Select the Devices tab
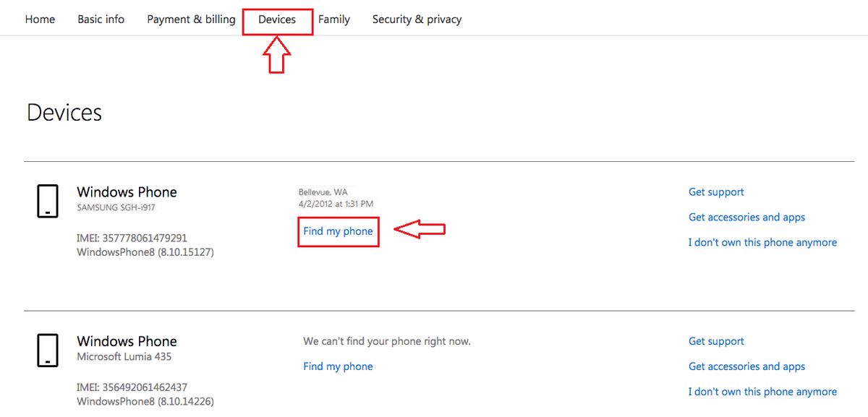This screenshot has height=417, width=868. 277,20
